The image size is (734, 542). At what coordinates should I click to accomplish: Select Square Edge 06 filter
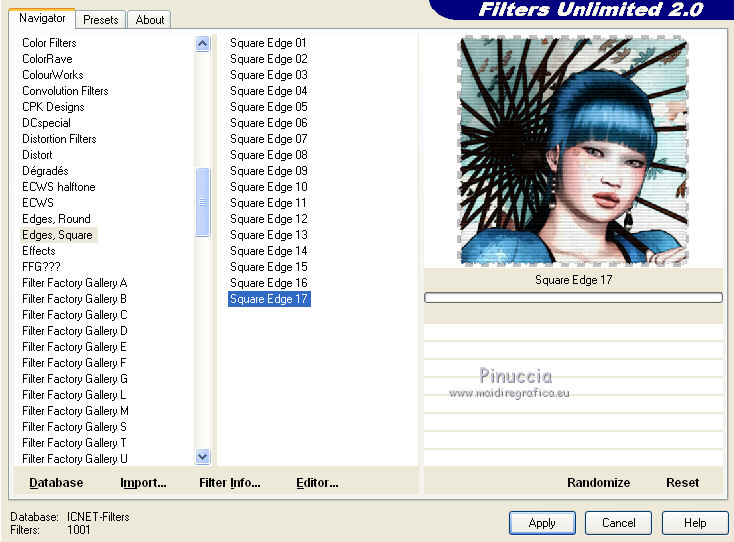(269, 123)
